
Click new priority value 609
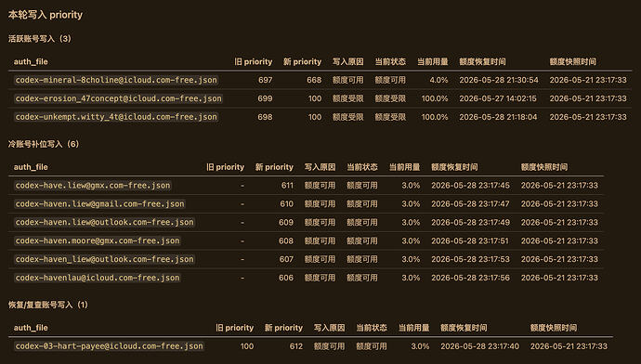pyautogui.click(x=286, y=222)
